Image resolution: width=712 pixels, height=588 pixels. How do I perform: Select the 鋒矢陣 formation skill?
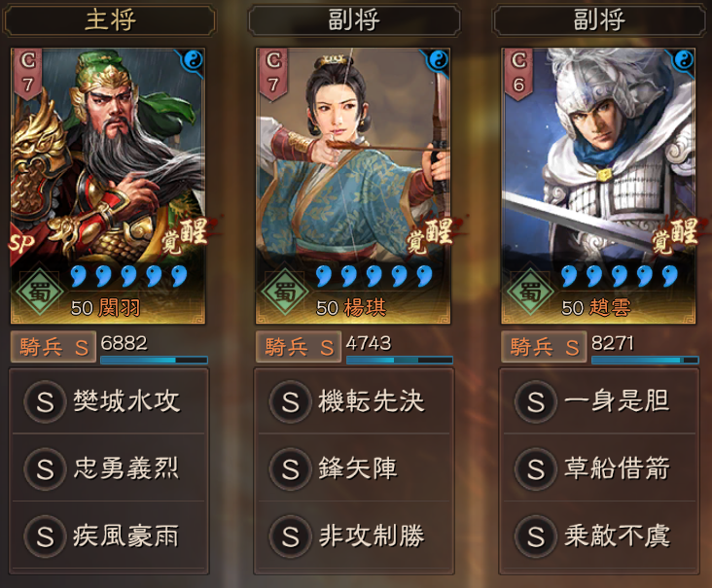click(354, 468)
